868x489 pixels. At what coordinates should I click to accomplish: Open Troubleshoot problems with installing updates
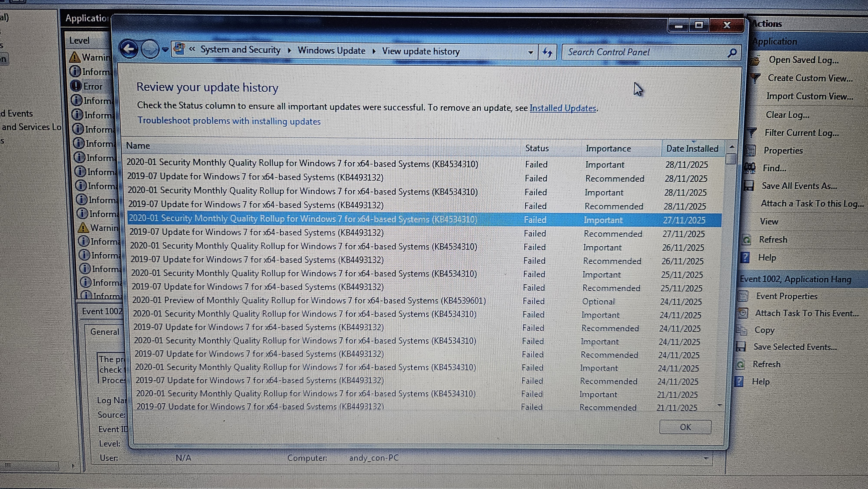pyautogui.click(x=229, y=121)
